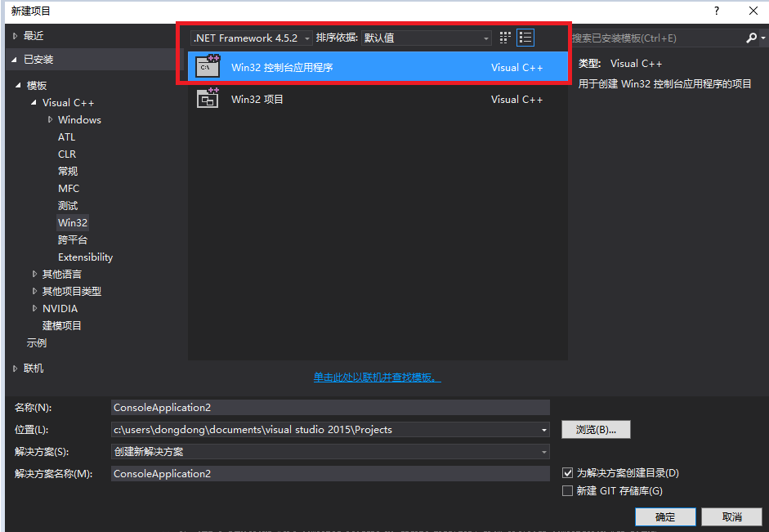Expand the NVIDIA tree node

(x=34, y=308)
